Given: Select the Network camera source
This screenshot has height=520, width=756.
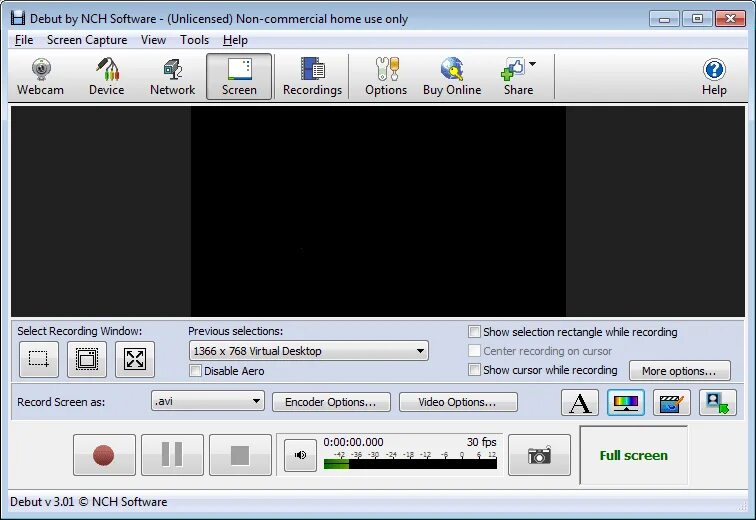Looking at the screenshot, I should point(173,77).
